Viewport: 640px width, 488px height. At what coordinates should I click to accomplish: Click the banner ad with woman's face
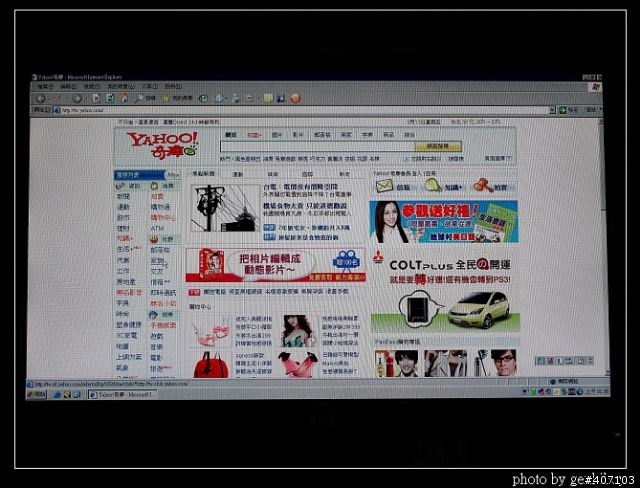coord(444,222)
